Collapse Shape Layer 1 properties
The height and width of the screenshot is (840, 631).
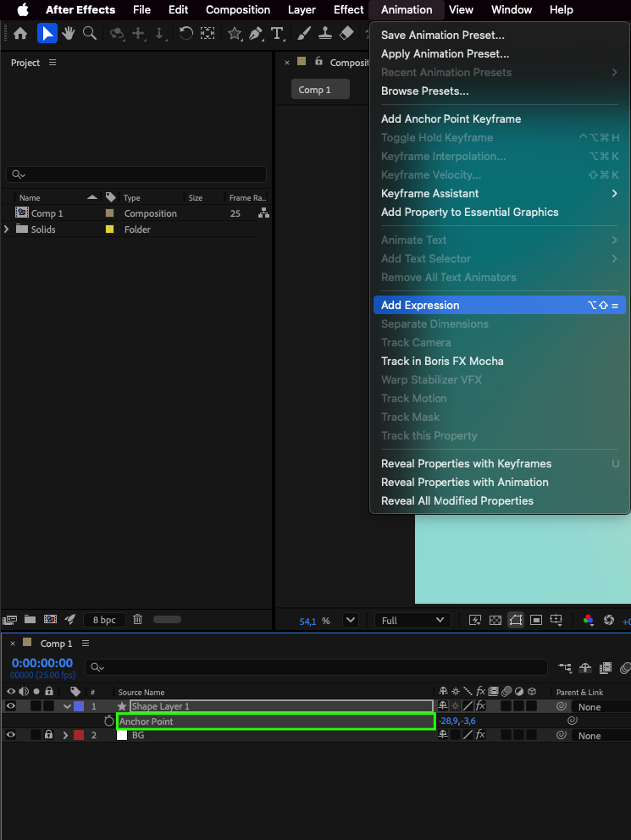[x=67, y=706]
